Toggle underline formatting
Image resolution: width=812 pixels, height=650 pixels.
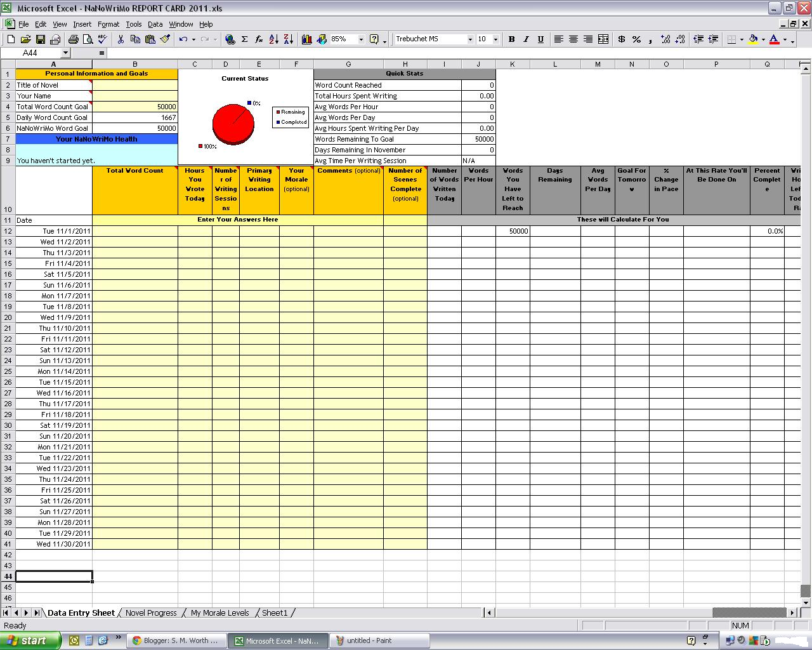[x=540, y=39]
